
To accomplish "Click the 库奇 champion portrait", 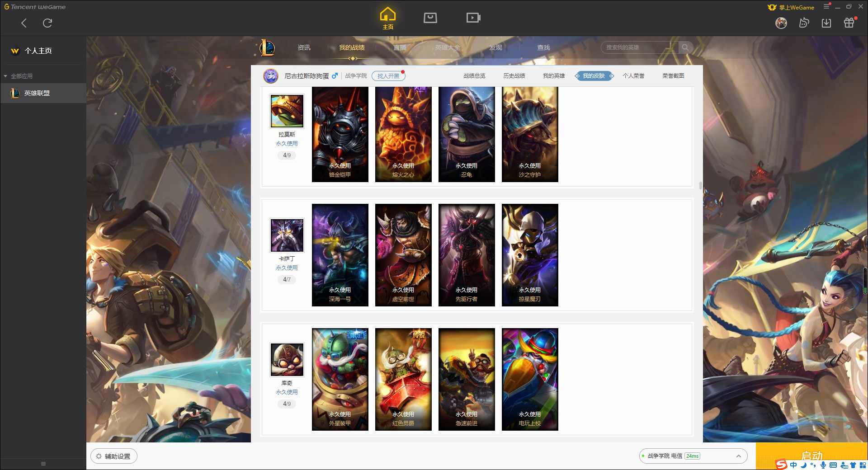I will coord(287,360).
